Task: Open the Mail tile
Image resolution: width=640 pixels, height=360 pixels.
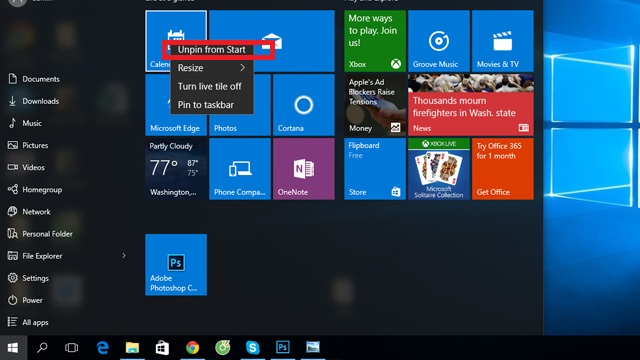Action: (272, 41)
